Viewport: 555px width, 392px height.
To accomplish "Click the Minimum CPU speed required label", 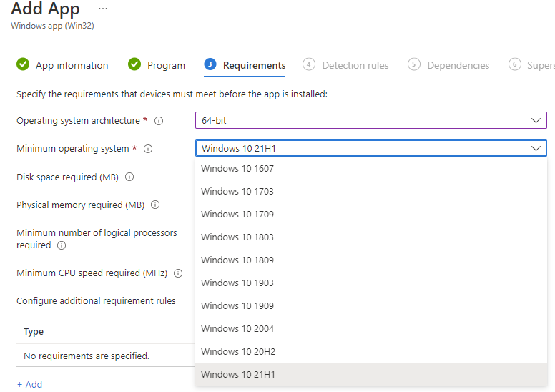I will 92,273.
